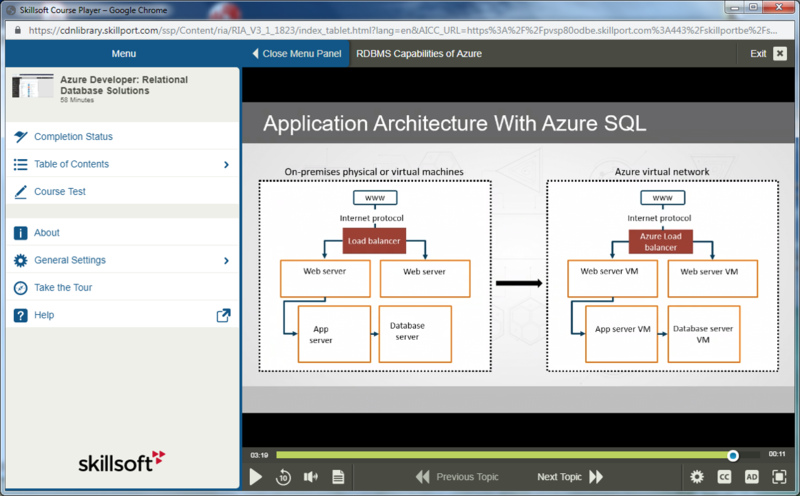800x496 pixels.
Task: Click the Completion Status checkmark icon
Action: coord(20,136)
